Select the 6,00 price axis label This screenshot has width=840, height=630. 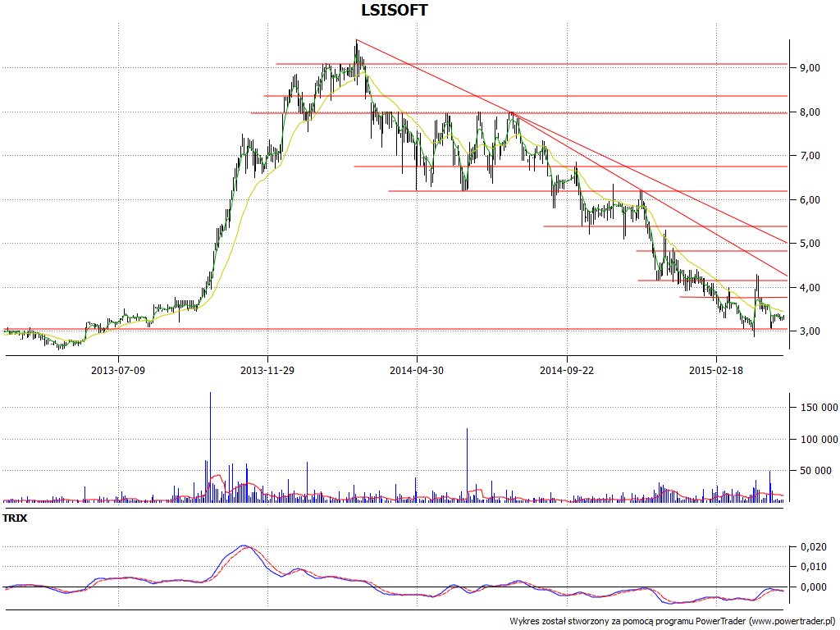coord(810,200)
